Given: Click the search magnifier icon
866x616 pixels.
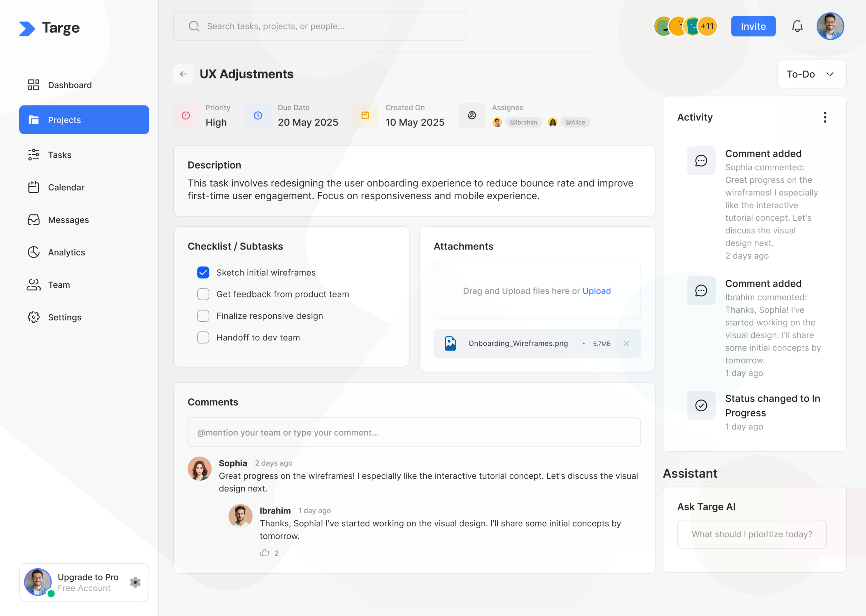Looking at the screenshot, I should tap(194, 26).
